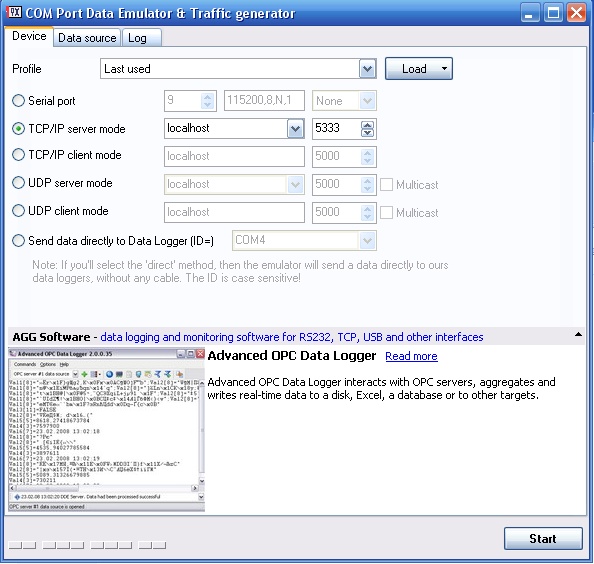Screen dimensions: 594x564
Task: Click the application icon in title bar
Action: point(14,12)
